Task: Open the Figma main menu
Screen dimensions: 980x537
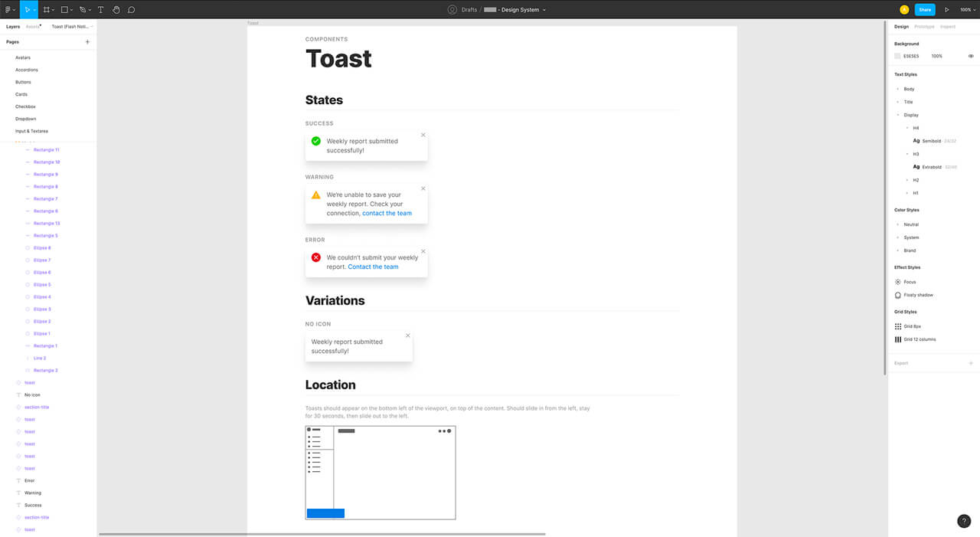Action: coord(8,9)
